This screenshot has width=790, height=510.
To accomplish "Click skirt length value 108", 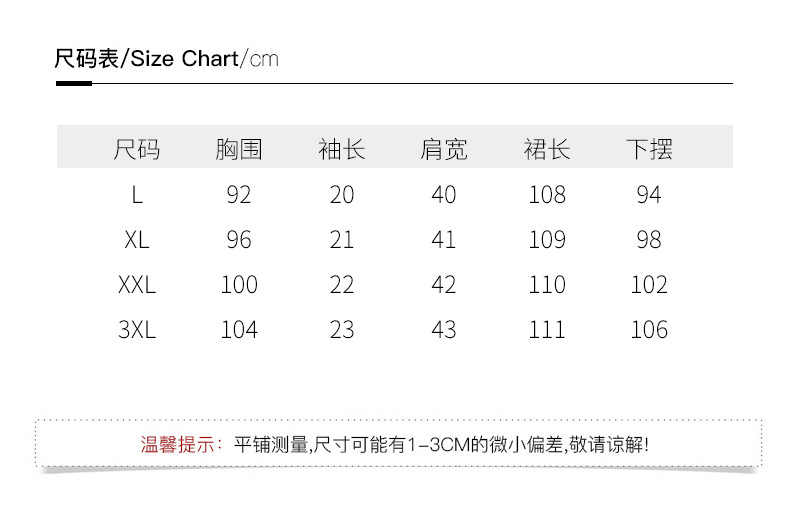I will pyautogui.click(x=547, y=195).
